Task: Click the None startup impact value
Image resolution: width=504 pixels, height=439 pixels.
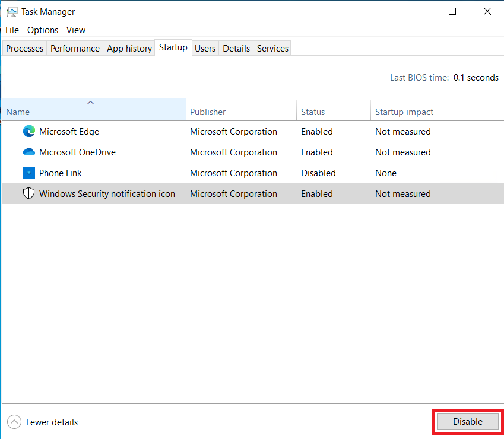Action: click(386, 173)
